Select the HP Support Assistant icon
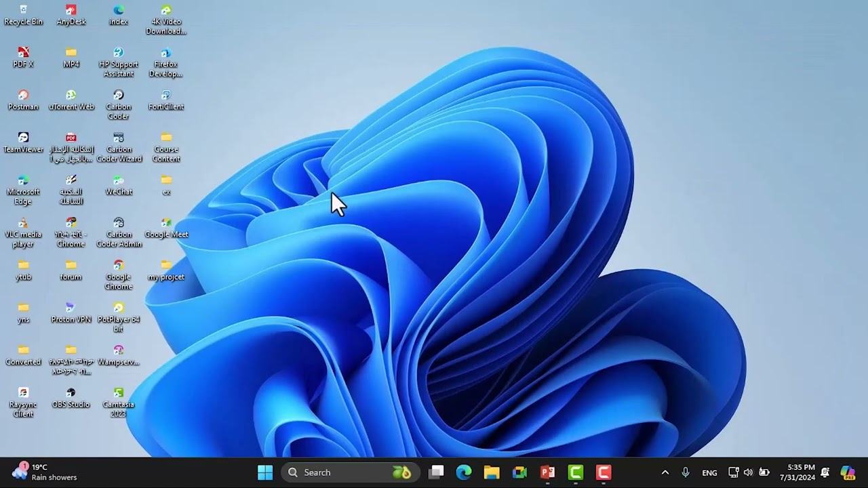868x488 pixels. click(119, 63)
